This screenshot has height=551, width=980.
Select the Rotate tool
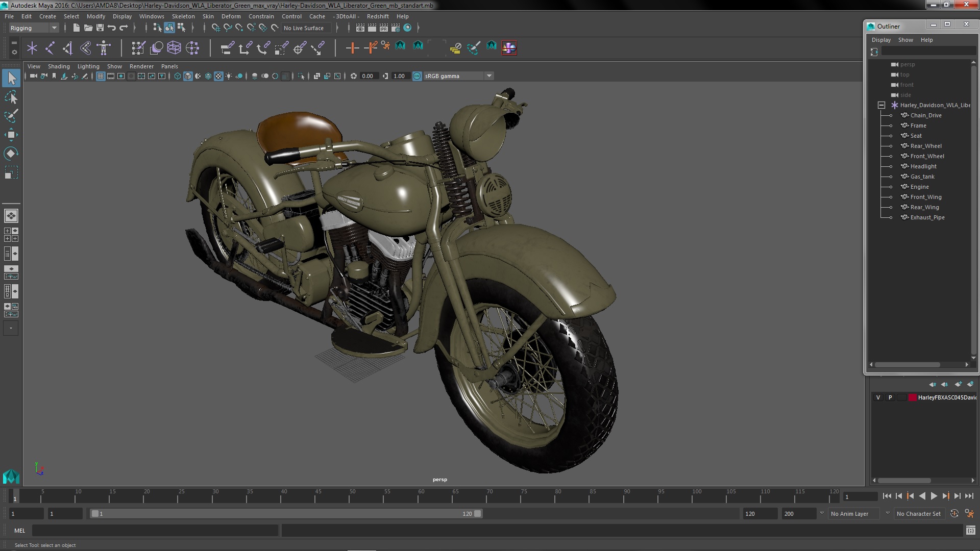click(11, 154)
